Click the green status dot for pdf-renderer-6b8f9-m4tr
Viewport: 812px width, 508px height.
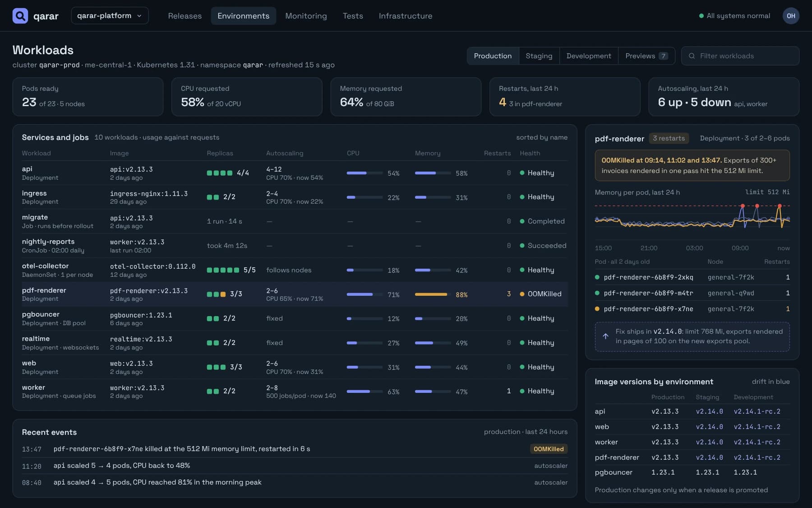597,293
